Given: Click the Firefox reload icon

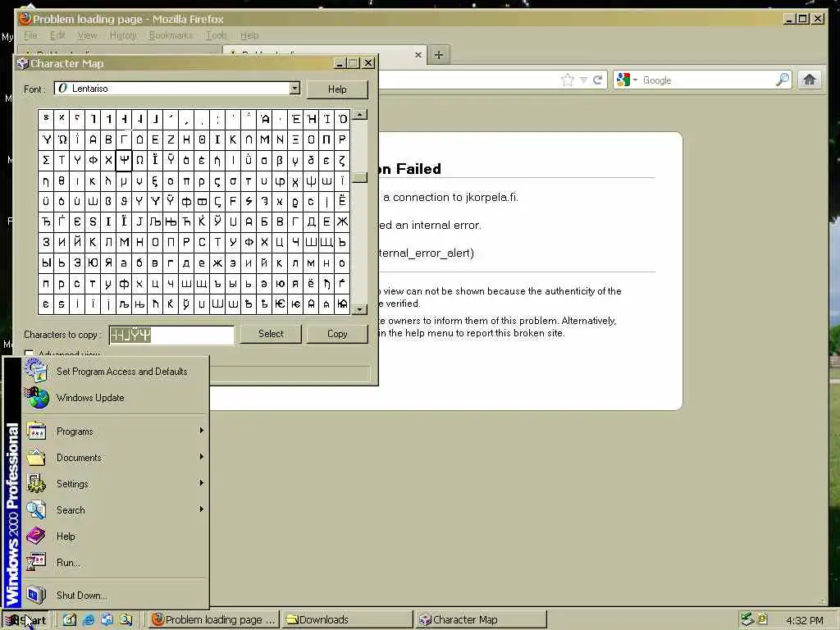Looking at the screenshot, I should tap(598, 80).
